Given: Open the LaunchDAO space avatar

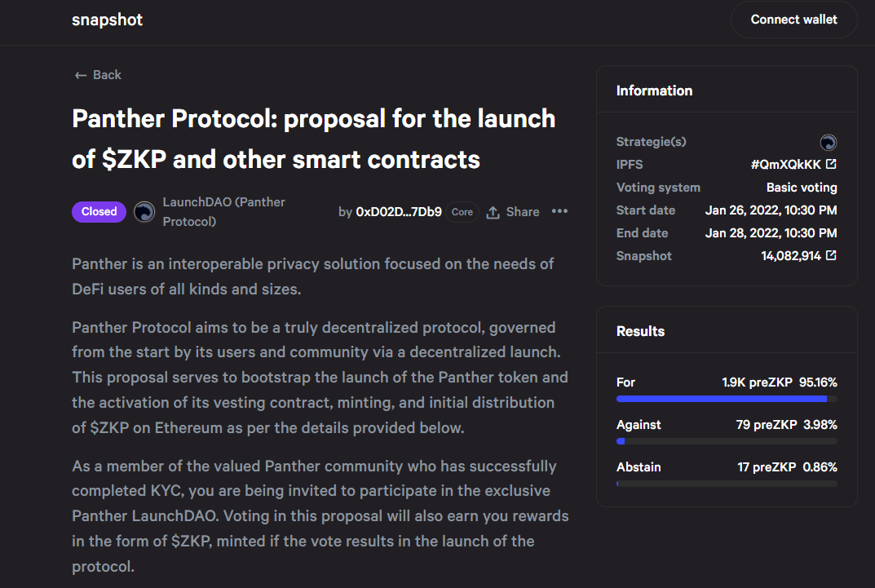Looking at the screenshot, I should point(144,212).
